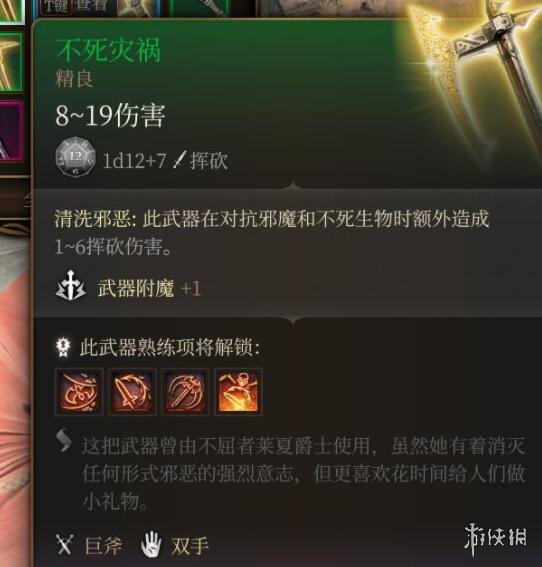Click the 8~19伤害 damage text
The height and width of the screenshot is (567, 542).
pos(110,116)
